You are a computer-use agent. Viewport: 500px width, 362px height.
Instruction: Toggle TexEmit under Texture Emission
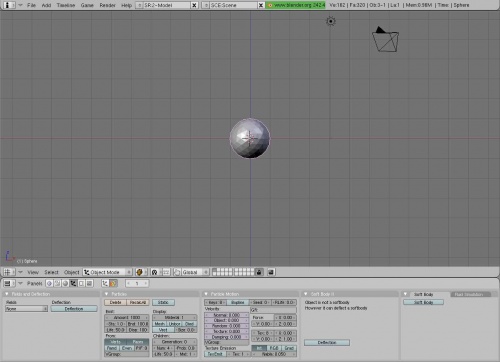[215, 354]
